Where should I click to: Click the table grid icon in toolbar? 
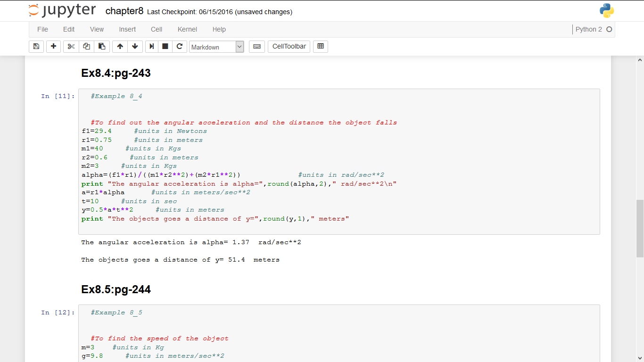coord(321,47)
